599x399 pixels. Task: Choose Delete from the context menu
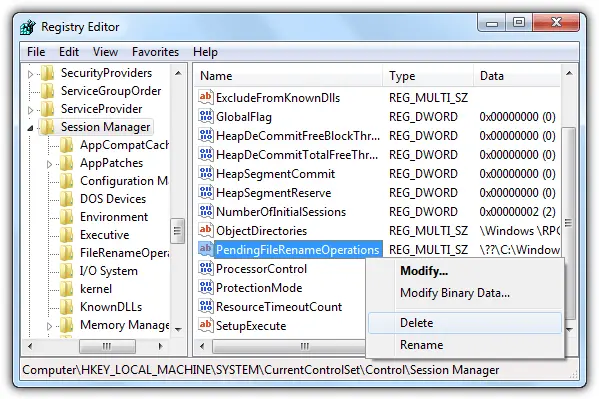point(465,323)
